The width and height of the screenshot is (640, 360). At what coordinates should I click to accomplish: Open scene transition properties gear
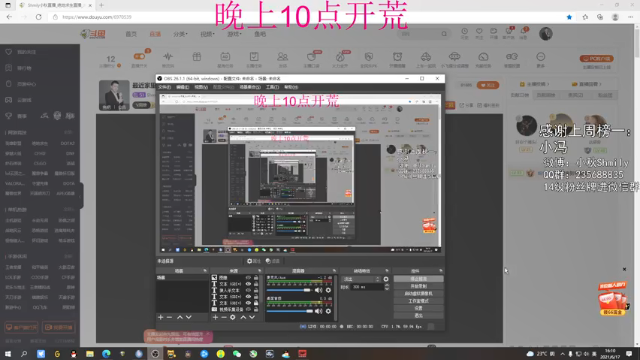pyautogui.click(x=386, y=279)
